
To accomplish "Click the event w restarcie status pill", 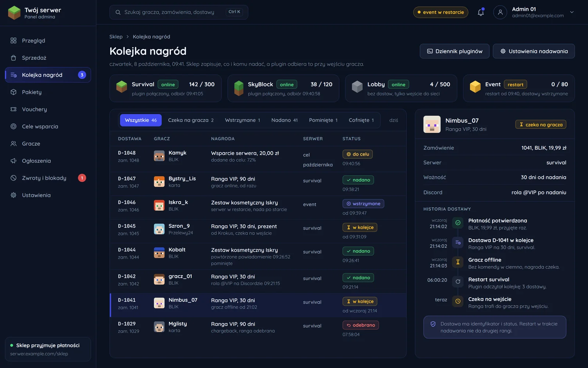I will pyautogui.click(x=441, y=12).
